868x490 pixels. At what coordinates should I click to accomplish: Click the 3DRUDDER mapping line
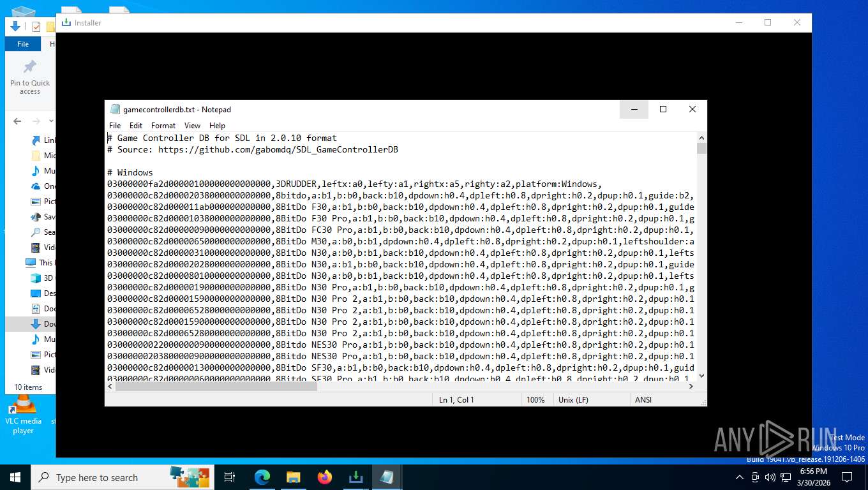pyautogui.click(x=354, y=184)
